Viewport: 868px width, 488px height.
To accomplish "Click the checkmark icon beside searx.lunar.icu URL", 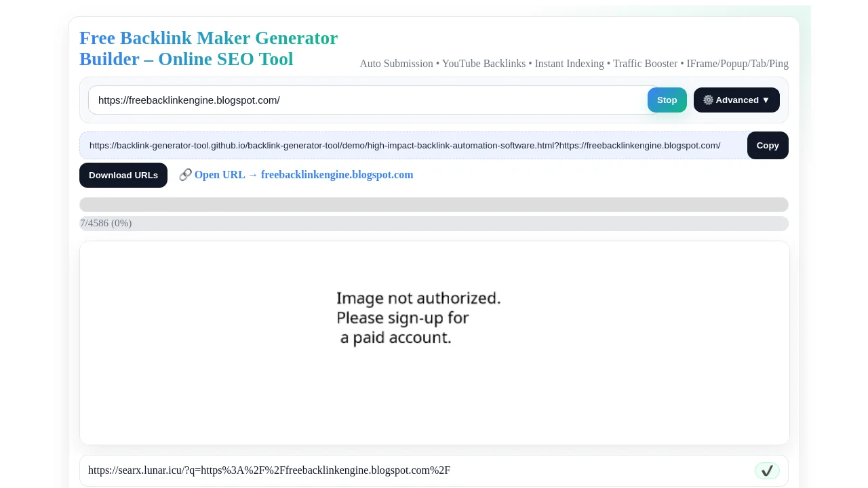I will (767, 471).
